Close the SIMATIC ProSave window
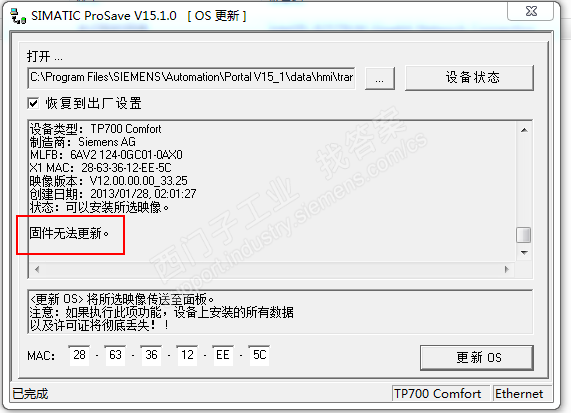 click(x=531, y=11)
